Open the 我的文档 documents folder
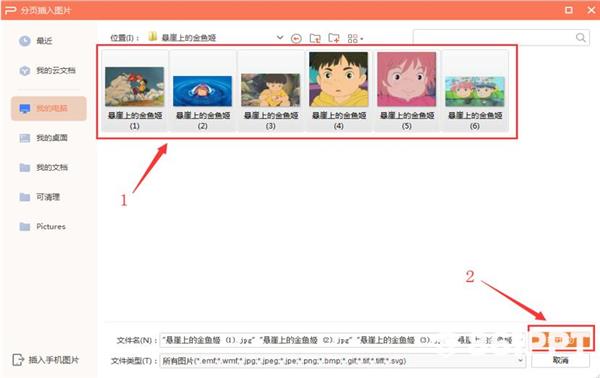 pos(43,168)
